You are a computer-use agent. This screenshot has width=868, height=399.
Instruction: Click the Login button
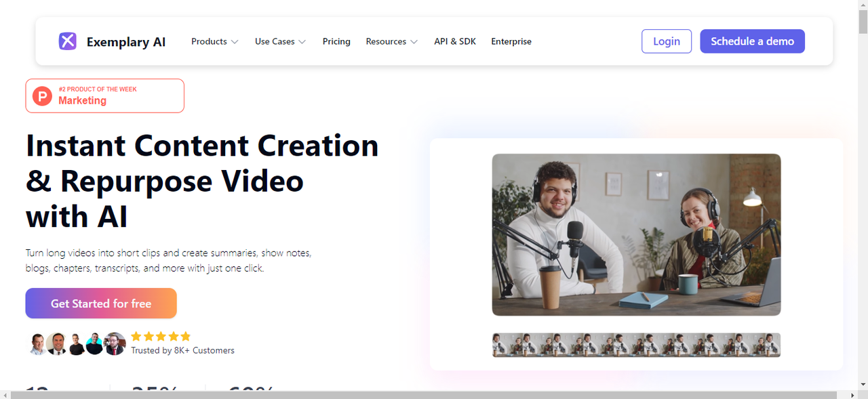pyautogui.click(x=667, y=41)
